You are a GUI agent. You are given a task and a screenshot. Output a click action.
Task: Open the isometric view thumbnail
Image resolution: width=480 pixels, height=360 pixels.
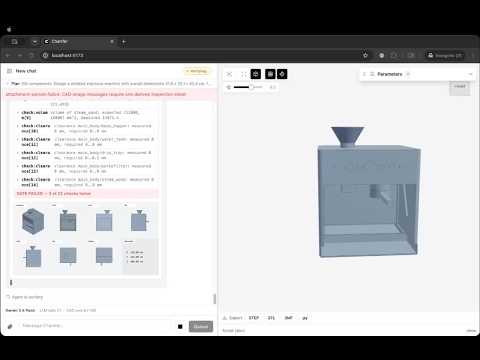tap(33, 220)
